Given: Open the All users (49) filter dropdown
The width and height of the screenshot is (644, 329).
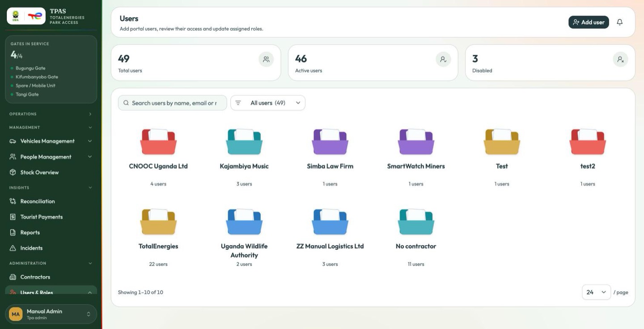Looking at the screenshot, I should pos(268,103).
